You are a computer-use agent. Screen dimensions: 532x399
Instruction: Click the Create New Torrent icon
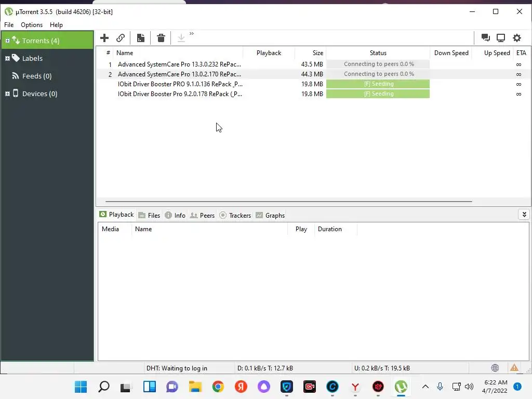coord(140,37)
